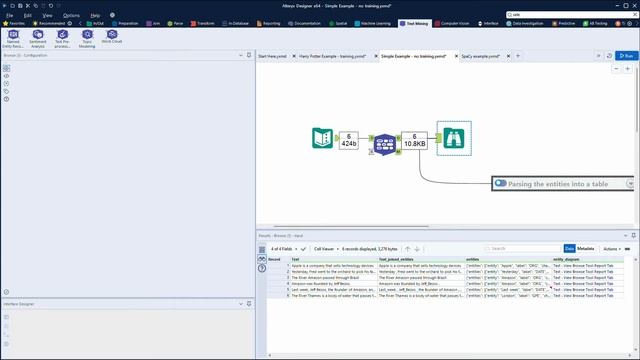Select the Word Cloud tool
640x360 pixels.
[x=112, y=37]
